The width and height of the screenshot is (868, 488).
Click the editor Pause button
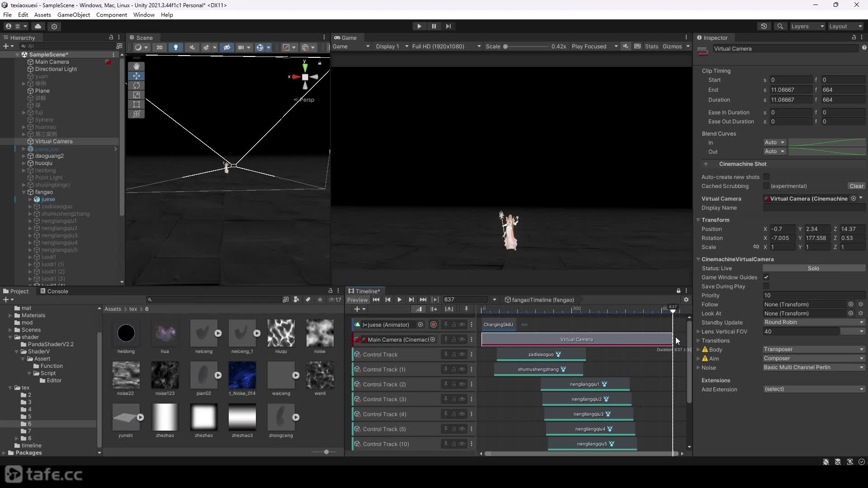434,26
